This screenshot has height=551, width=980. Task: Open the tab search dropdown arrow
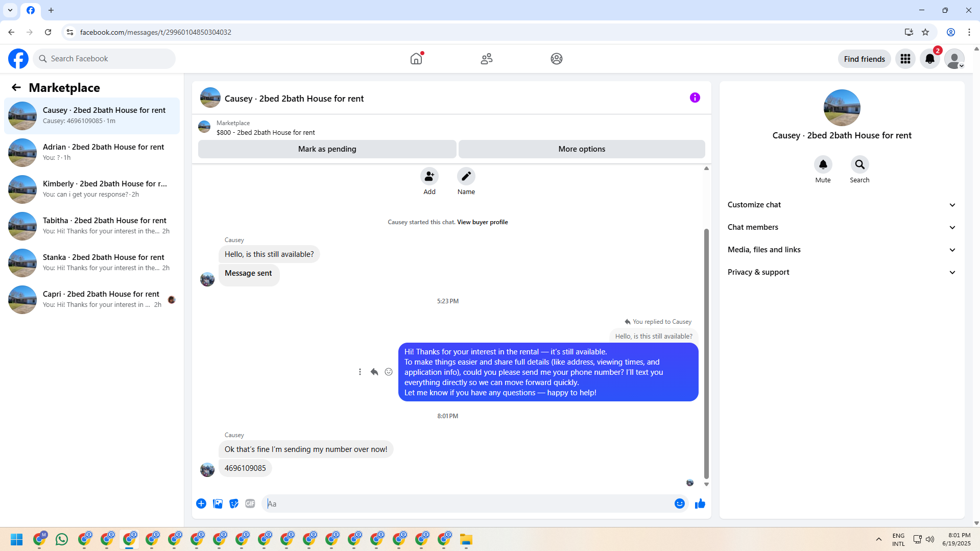point(10,10)
